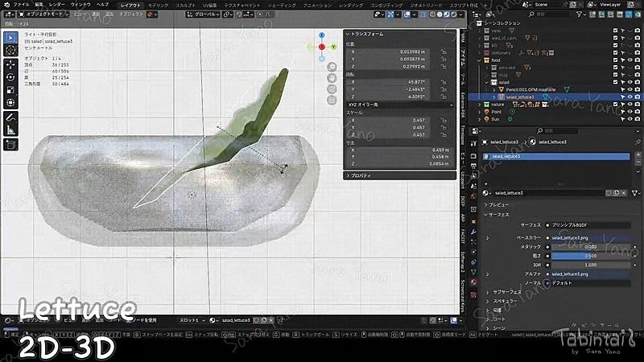Open the Material properties tab

pyautogui.click(x=473, y=282)
